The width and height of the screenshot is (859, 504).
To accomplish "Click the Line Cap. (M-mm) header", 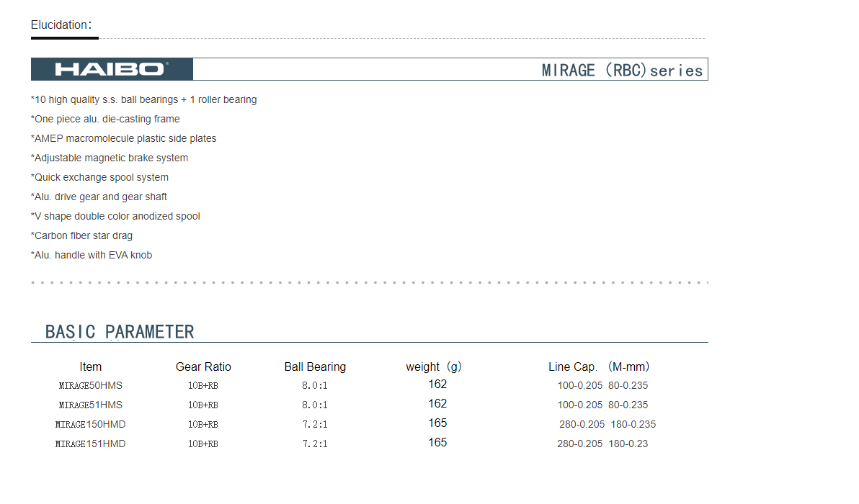I will point(599,366).
